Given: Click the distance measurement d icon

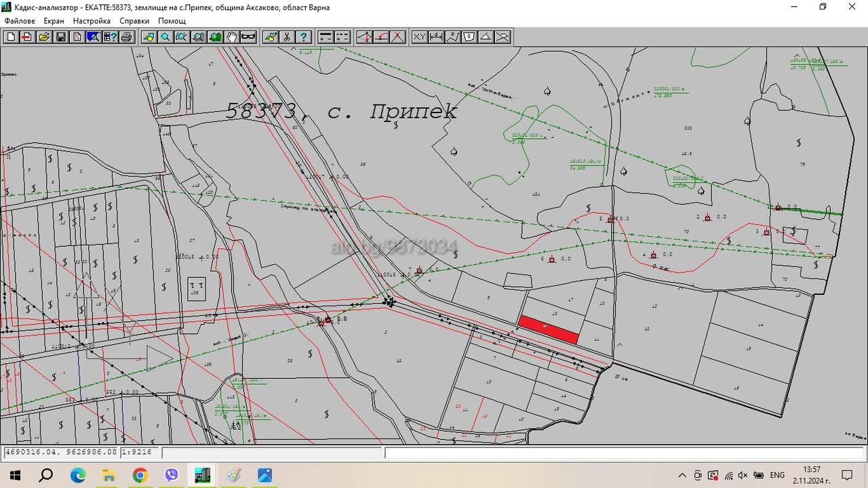Looking at the screenshot, I should click(x=436, y=37).
